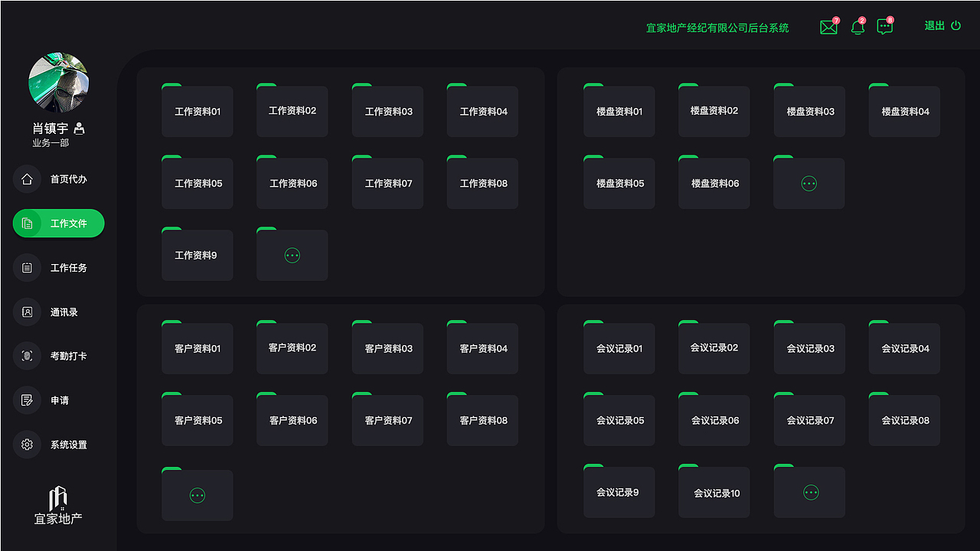The height and width of the screenshot is (551, 980).
Task: Open folder 会议记录07
Action: [808, 419]
